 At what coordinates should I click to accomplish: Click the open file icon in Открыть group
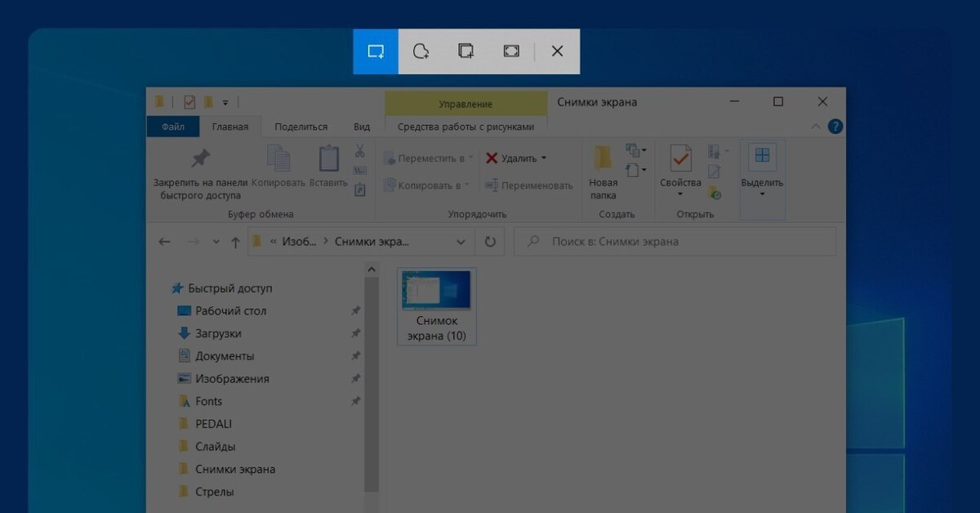coord(715,152)
